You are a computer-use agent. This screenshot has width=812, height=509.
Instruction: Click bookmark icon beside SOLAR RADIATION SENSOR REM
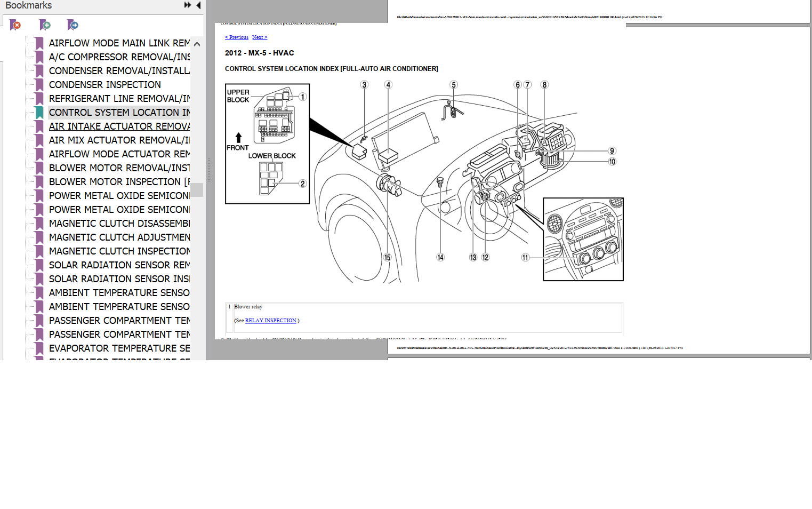click(x=39, y=265)
